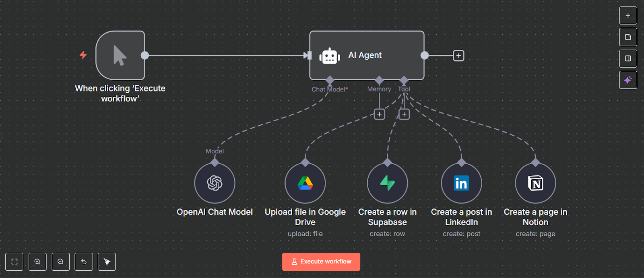644x278 pixels.
Task: Open the Google Drive upload file node
Action: coord(305,183)
